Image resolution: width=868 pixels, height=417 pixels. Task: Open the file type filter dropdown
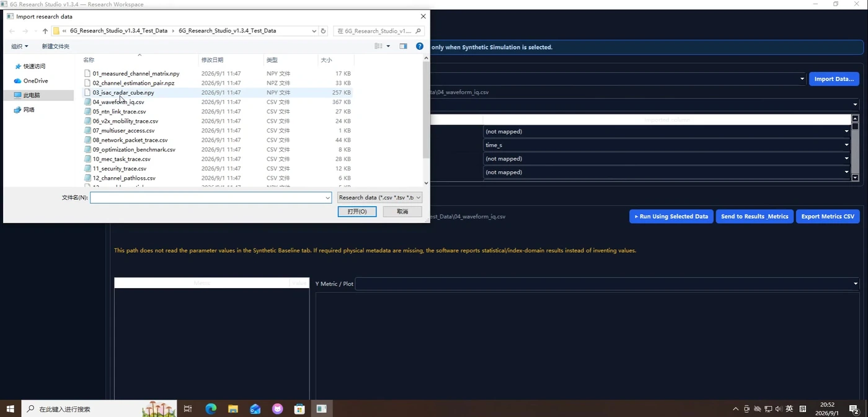point(380,198)
